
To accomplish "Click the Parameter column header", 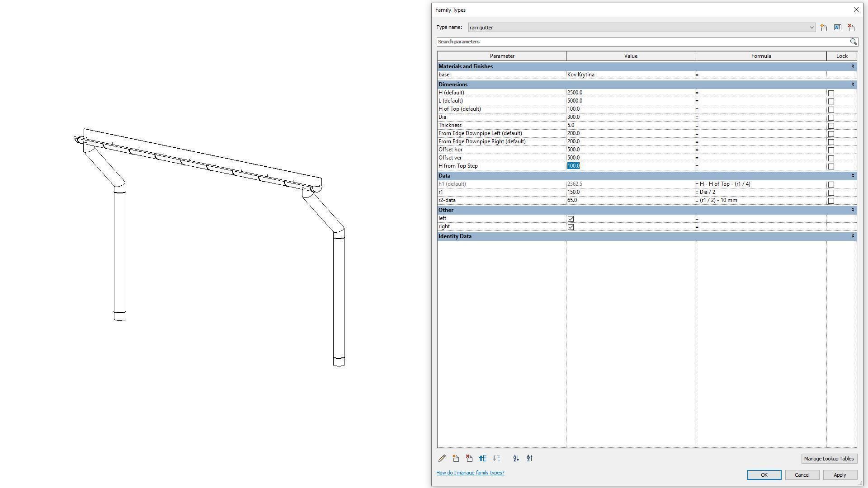I will click(502, 56).
